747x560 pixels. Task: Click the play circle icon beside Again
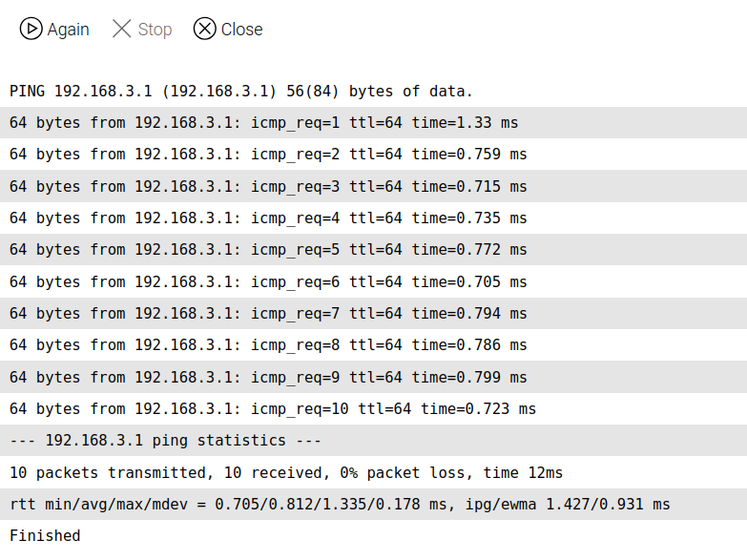click(x=31, y=30)
